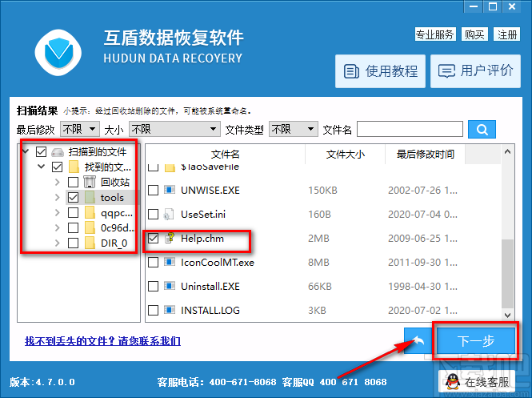Open 用户评价 user reviews
This screenshot has height=398, width=532.
(476, 71)
